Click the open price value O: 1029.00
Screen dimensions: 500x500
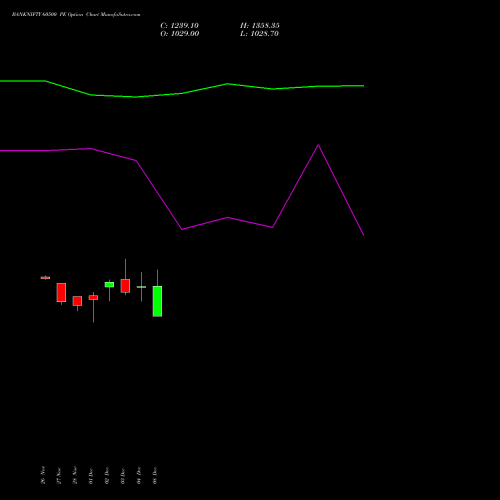(x=180, y=34)
